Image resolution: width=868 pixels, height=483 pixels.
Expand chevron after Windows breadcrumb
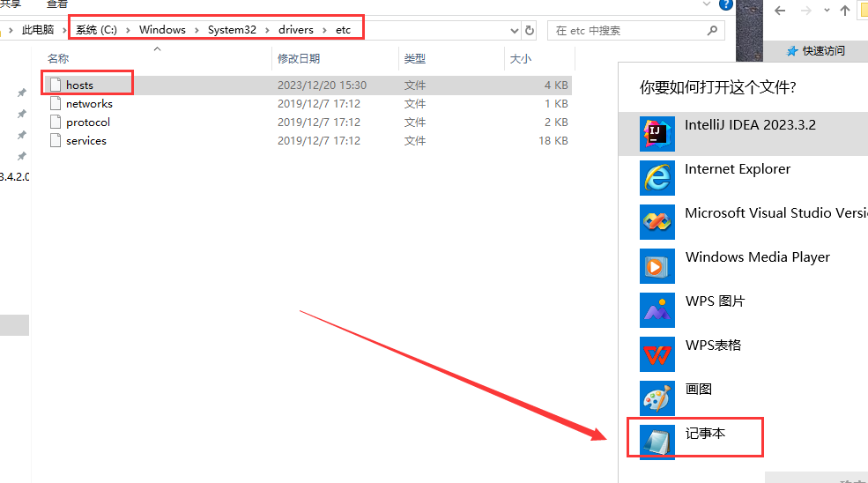[197, 30]
